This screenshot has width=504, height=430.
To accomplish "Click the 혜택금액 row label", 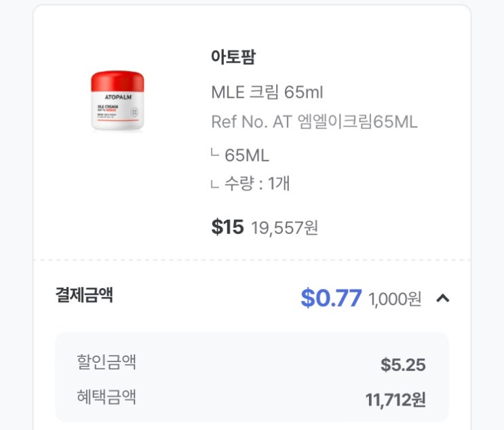I will click(x=106, y=396).
